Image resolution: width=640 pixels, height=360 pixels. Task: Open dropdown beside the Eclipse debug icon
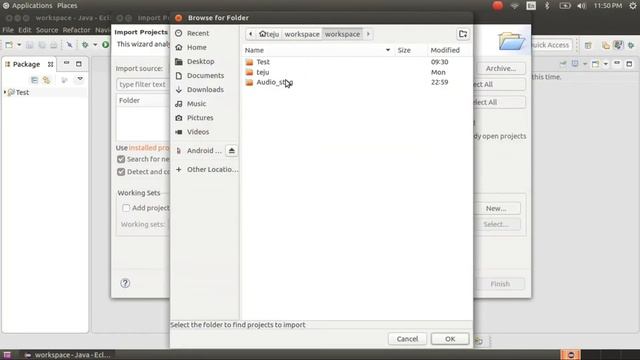pyautogui.click(x=95, y=44)
